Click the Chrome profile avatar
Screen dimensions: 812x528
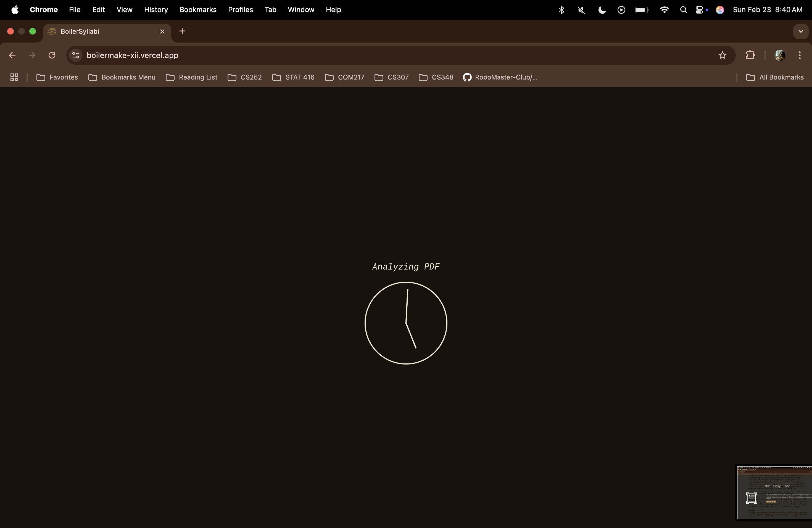click(x=780, y=55)
